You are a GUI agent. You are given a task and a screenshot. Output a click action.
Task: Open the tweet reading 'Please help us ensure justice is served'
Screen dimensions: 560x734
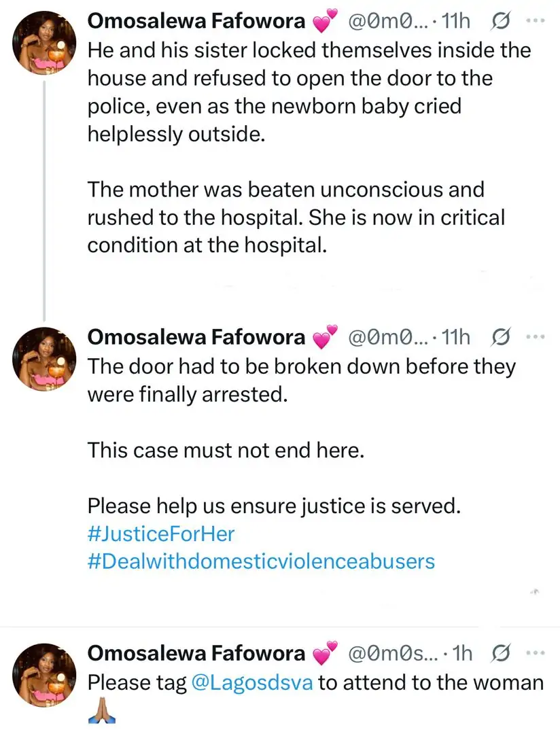pos(261,506)
